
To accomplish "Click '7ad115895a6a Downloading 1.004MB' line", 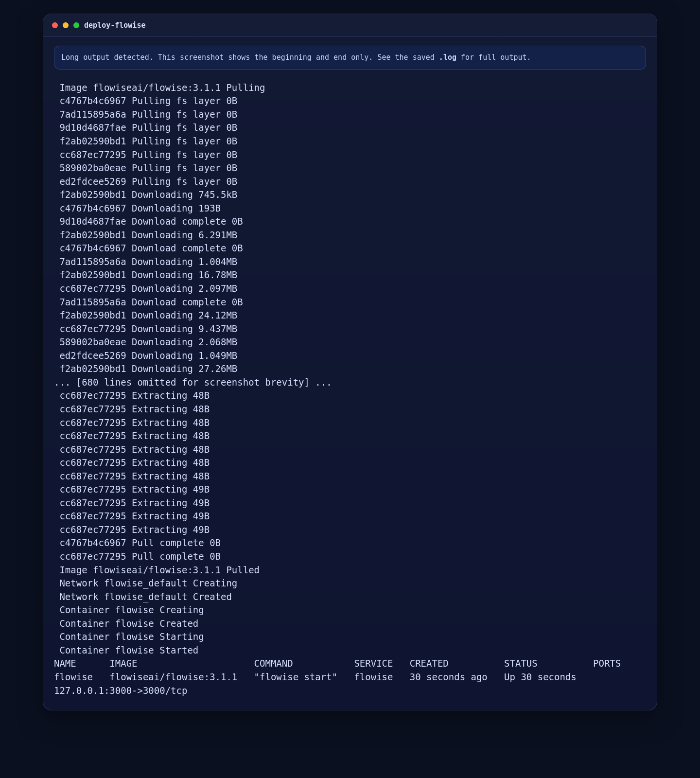I will click(148, 262).
